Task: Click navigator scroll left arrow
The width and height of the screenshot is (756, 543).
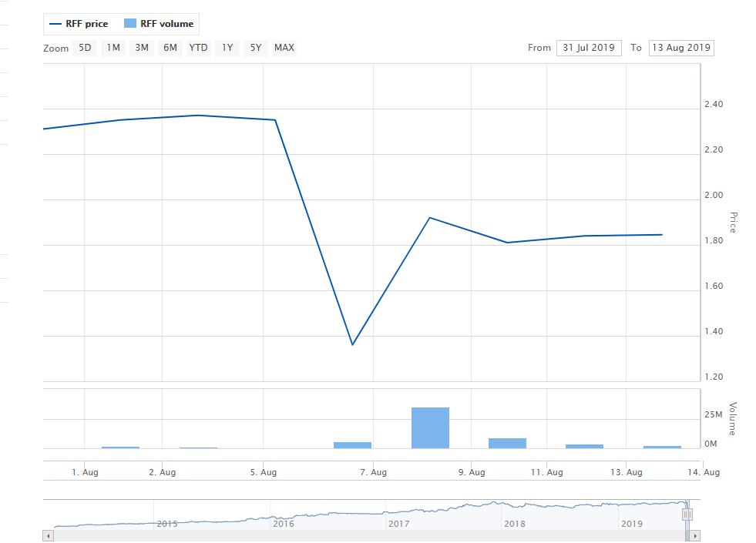Action: pyautogui.click(x=49, y=536)
